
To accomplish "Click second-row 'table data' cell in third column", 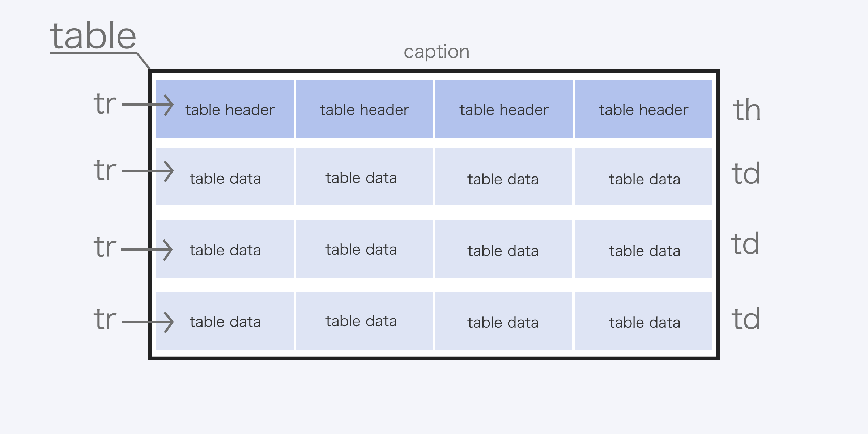I will pos(503,249).
